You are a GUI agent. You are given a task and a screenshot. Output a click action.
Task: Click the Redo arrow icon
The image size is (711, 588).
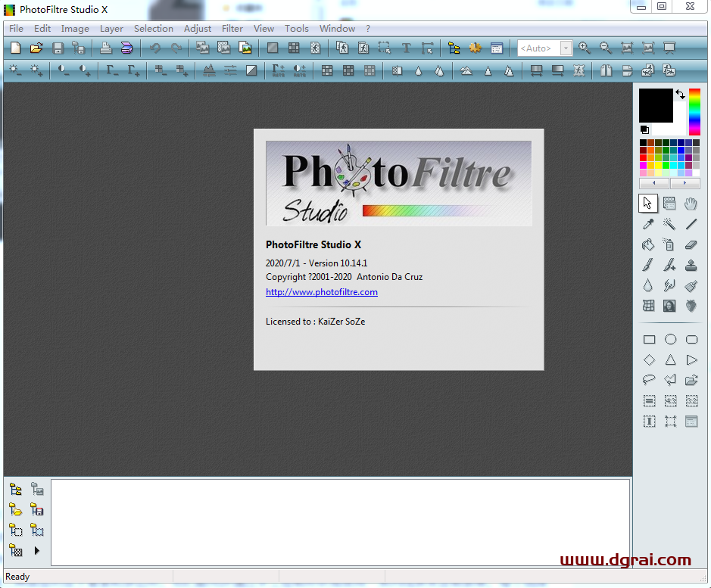point(176,48)
